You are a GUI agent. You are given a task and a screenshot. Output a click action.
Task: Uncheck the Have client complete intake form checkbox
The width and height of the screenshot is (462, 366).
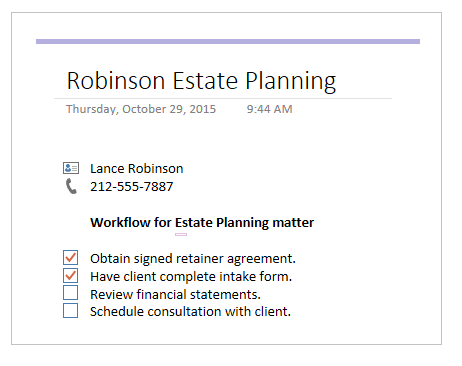click(x=71, y=276)
